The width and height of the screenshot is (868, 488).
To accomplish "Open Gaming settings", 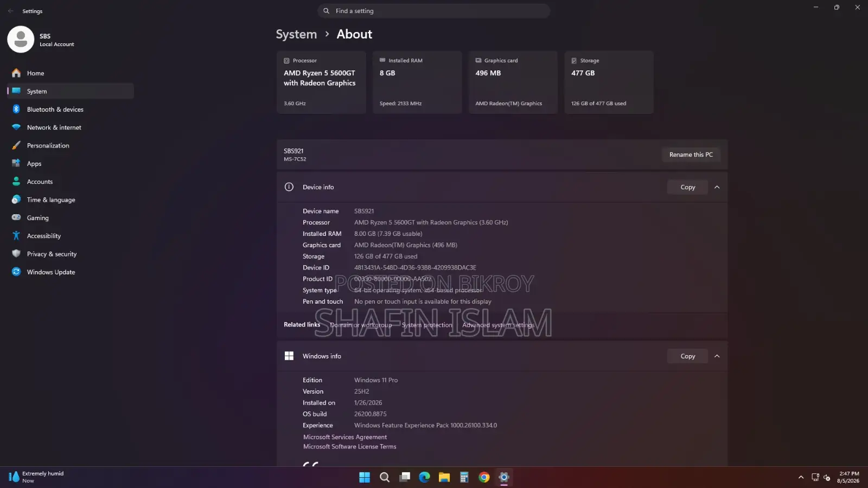I will 71,218.
